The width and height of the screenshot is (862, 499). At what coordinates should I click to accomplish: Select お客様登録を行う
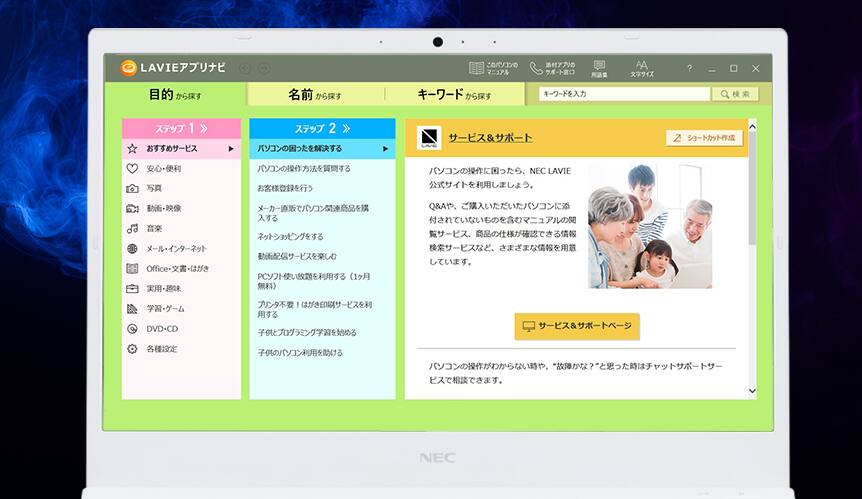point(285,188)
